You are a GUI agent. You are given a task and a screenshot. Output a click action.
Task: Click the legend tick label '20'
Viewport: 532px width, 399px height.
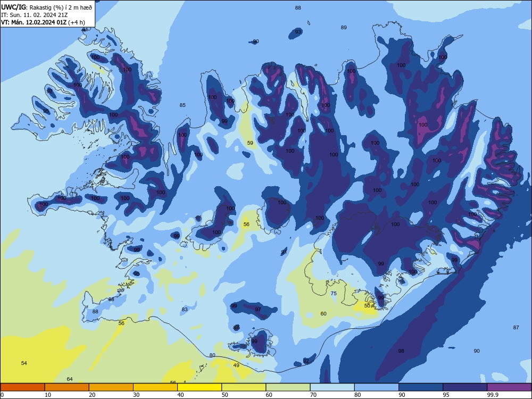(92, 395)
